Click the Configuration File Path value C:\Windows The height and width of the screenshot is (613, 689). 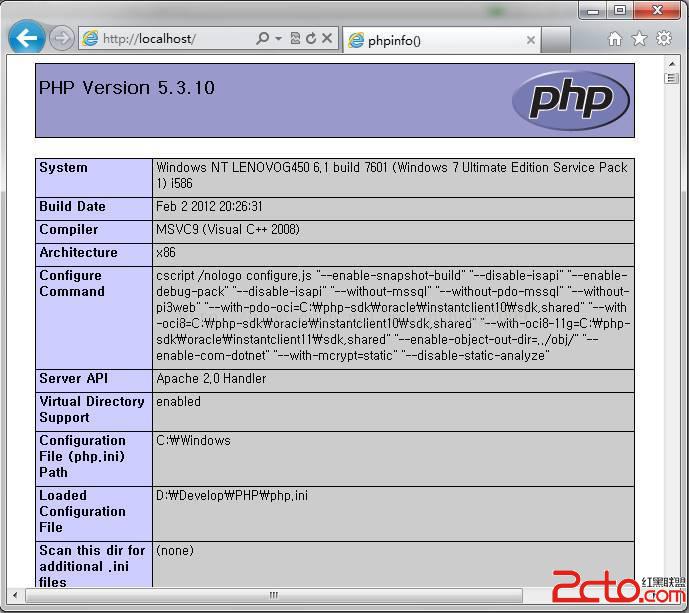(x=193, y=440)
